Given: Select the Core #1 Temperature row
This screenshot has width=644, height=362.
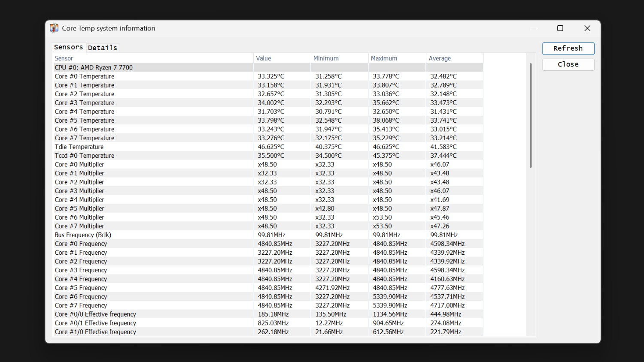Looking at the screenshot, I should [268, 85].
